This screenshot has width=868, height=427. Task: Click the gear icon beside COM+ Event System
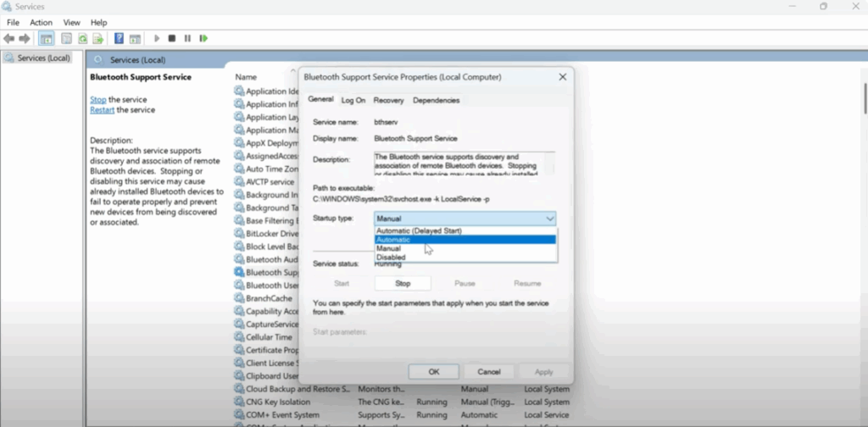click(239, 415)
